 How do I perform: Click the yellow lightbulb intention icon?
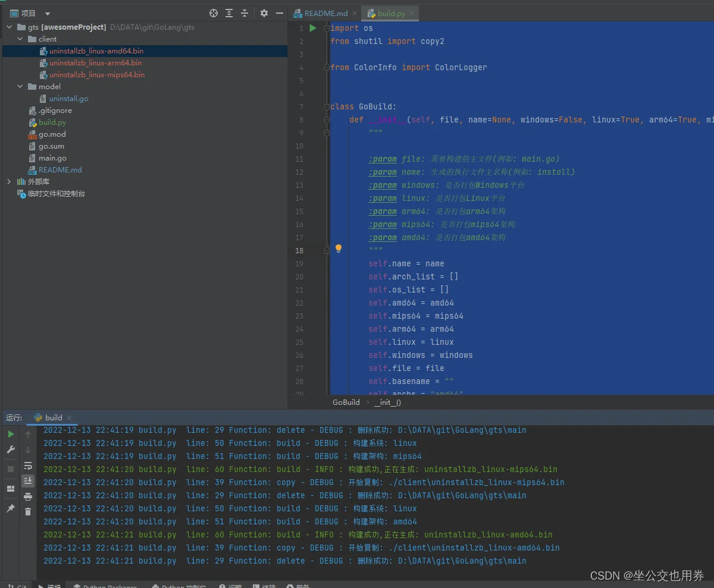339,249
